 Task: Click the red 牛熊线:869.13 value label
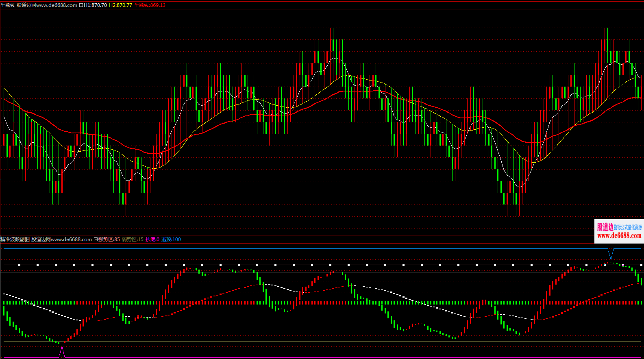150,5
